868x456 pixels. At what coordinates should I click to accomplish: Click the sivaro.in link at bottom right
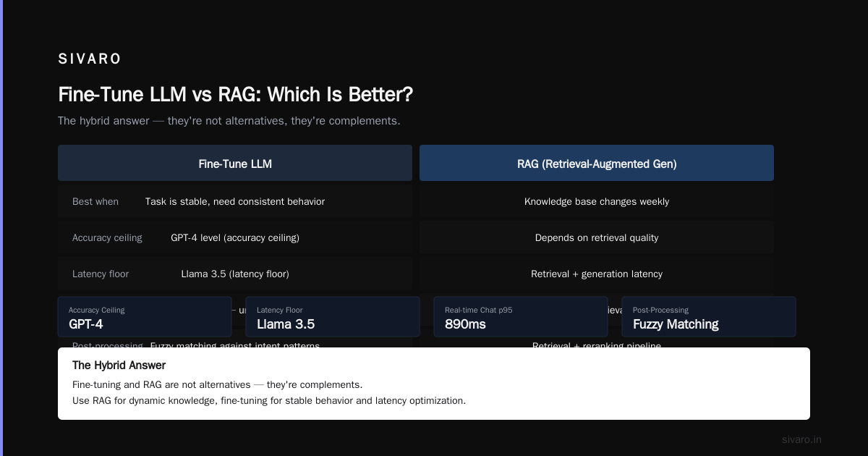click(801, 439)
